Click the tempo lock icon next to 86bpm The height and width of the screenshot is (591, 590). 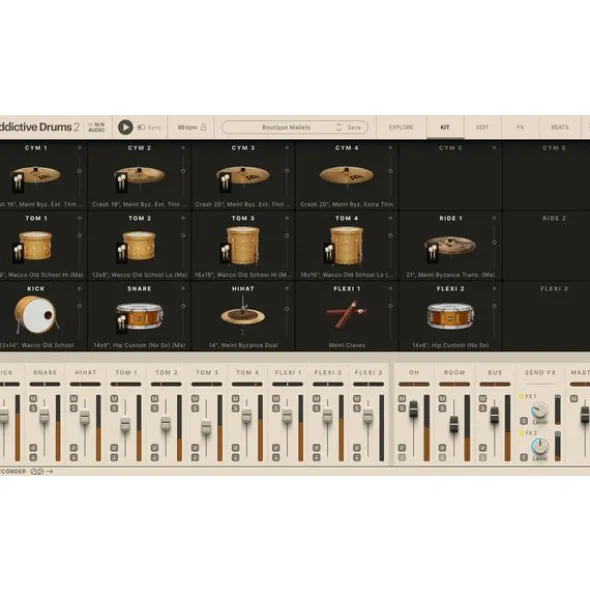[x=203, y=127]
